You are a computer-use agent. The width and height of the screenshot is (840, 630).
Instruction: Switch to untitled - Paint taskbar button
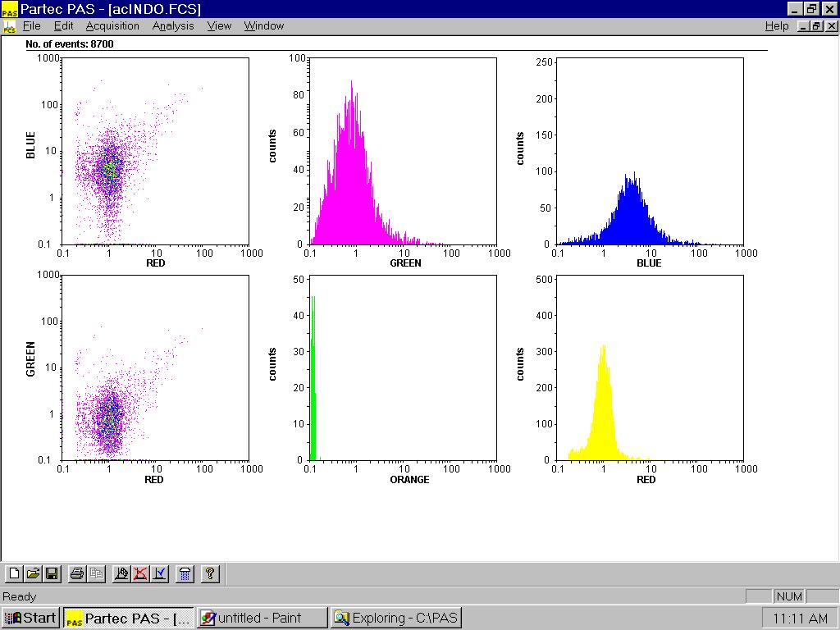(x=262, y=618)
